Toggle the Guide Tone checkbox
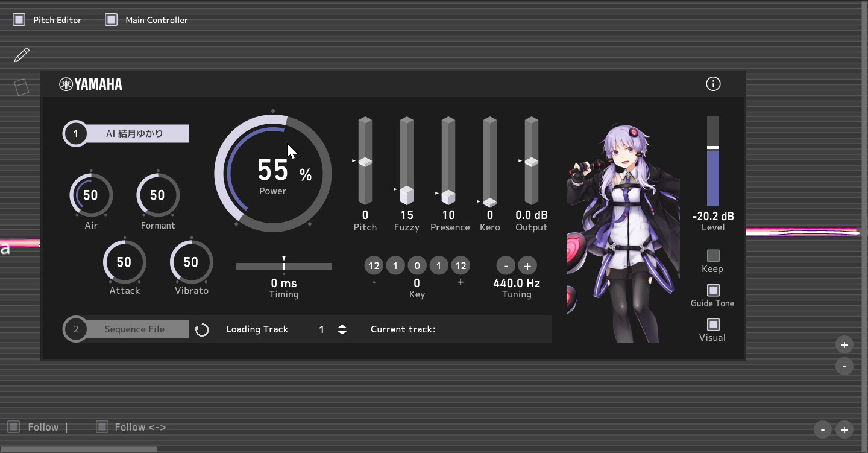 (x=713, y=290)
